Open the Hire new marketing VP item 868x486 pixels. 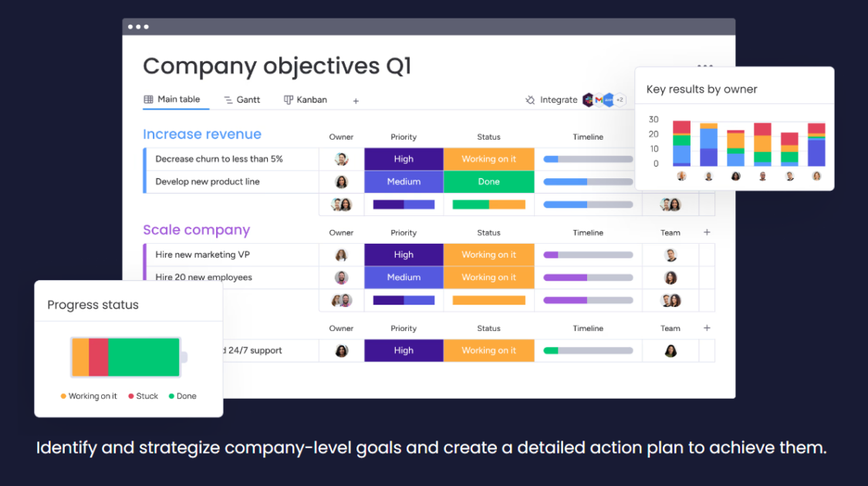point(203,255)
